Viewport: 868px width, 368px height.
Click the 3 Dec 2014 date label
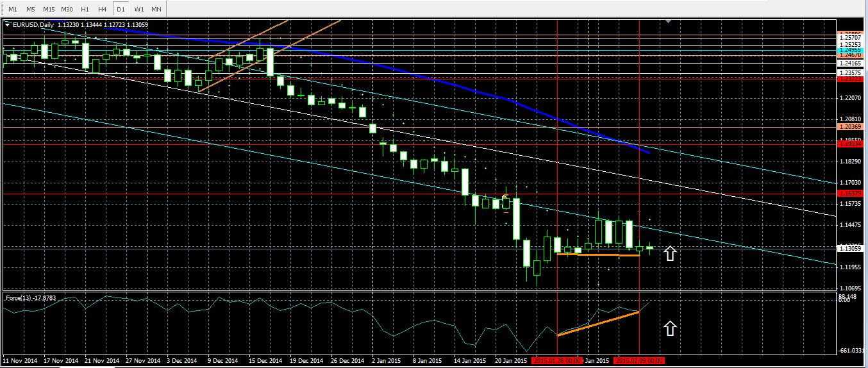point(182,361)
